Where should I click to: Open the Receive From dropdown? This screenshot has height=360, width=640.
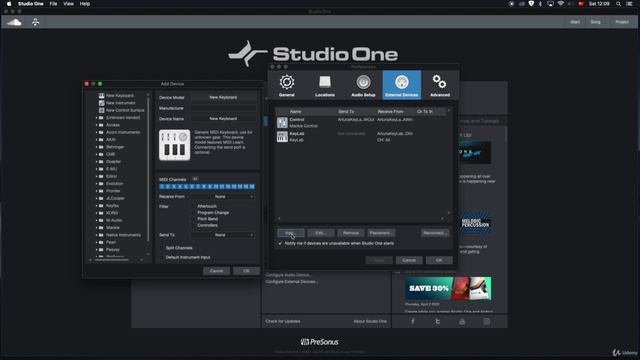pyautogui.click(x=223, y=197)
